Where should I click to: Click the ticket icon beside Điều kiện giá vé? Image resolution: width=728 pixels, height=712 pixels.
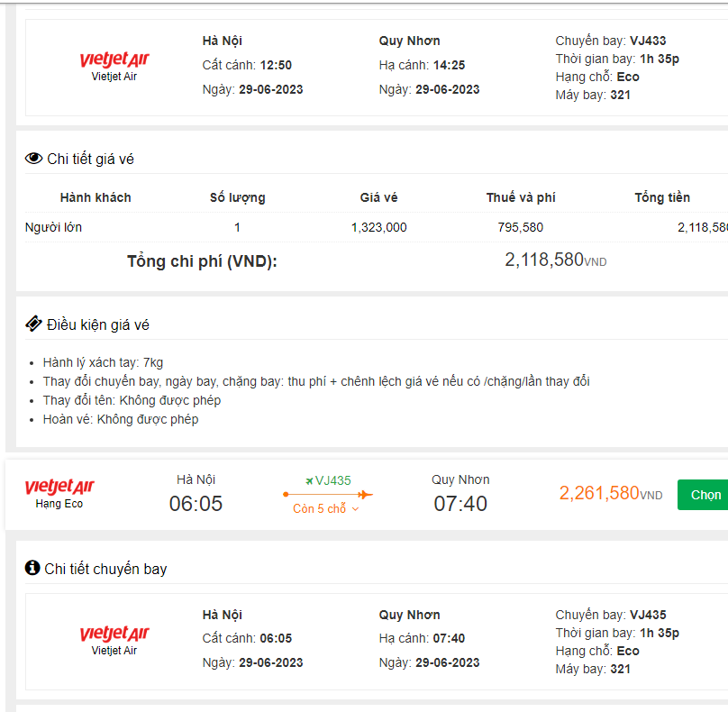click(33, 324)
